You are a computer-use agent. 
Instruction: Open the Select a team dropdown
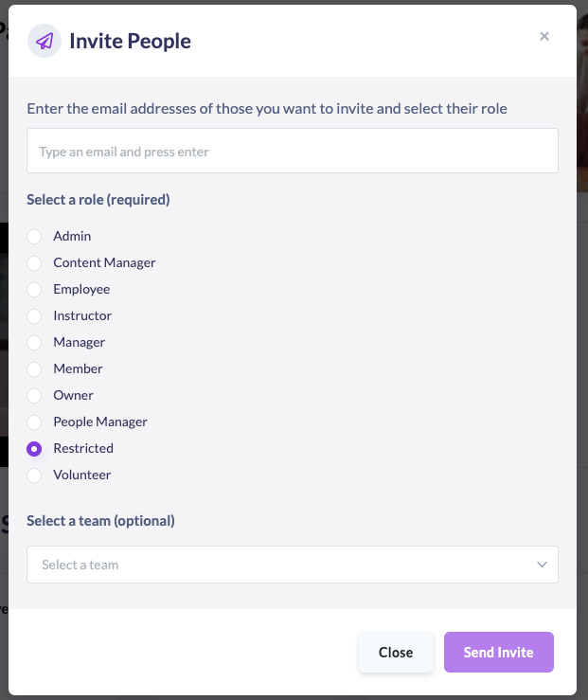(x=284, y=565)
